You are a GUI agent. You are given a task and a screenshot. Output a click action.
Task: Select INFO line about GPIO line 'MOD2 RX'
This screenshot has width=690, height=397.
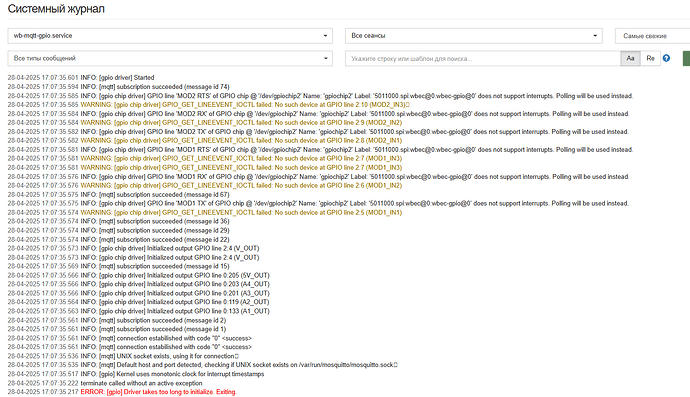[x=319, y=114]
